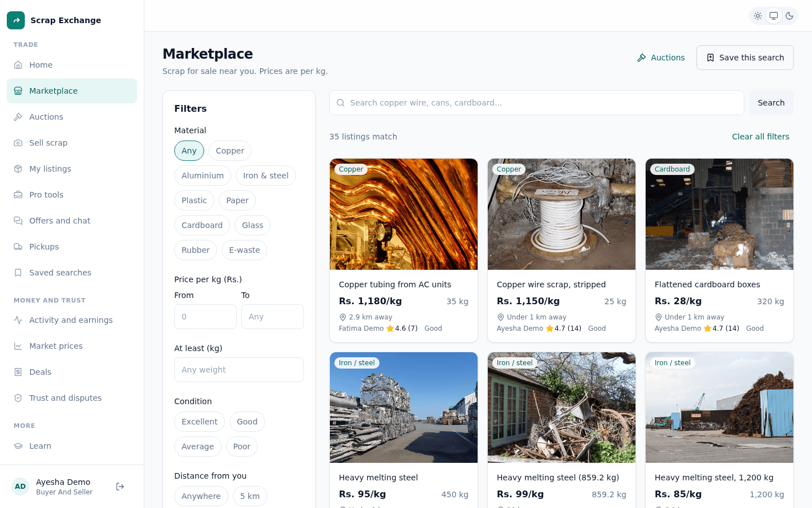This screenshot has height=508, width=812.
Task: Click the Saved searches bookmark icon
Action: 18,273
